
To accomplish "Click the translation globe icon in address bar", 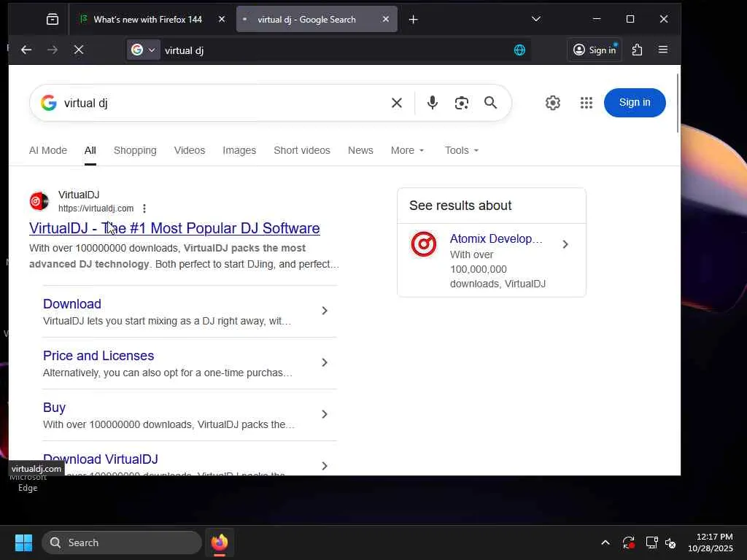I will coord(519,50).
